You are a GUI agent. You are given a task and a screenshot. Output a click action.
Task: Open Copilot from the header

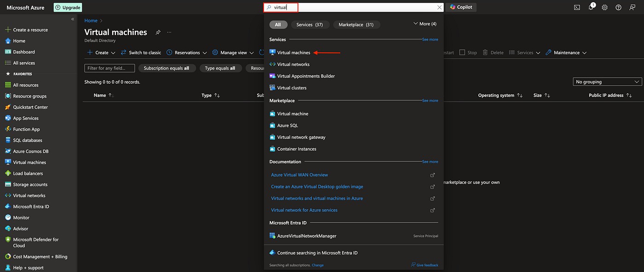pyautogui.click(x=461, y=7)
